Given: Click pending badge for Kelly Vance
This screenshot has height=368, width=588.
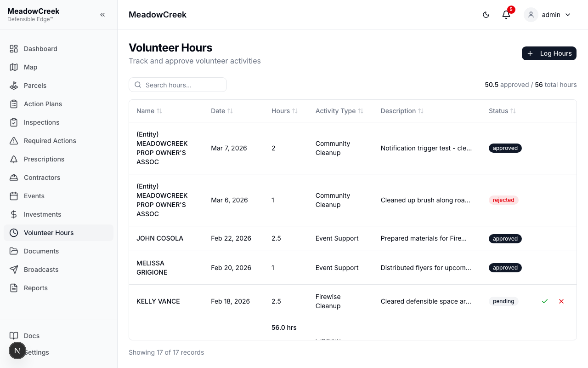Looking at the screenshot, I should (503, 301).
